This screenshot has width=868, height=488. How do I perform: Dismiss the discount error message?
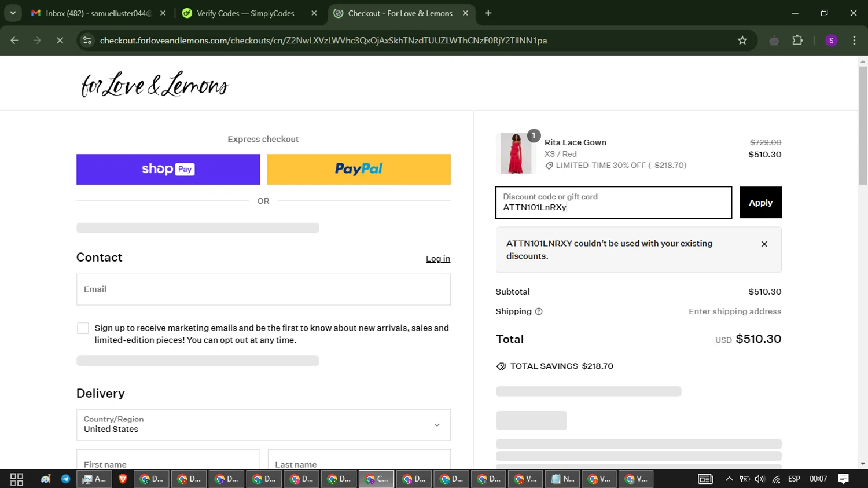(x=764, y=244)
